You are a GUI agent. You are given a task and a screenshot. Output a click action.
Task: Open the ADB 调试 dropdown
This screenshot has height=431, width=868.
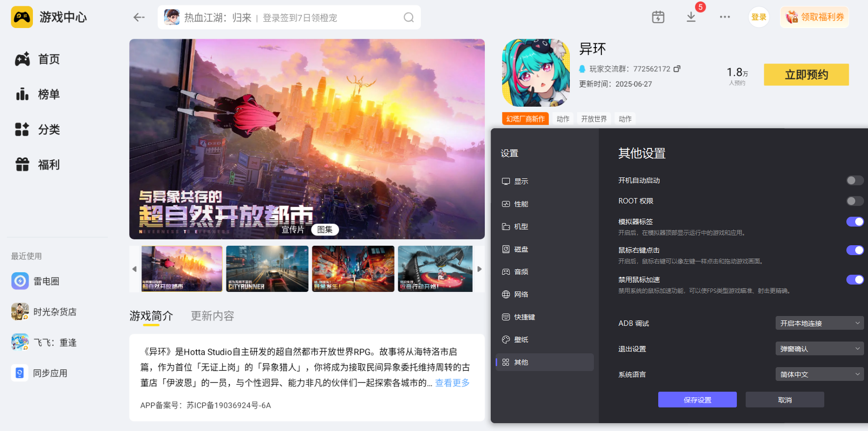pos(819,323)
